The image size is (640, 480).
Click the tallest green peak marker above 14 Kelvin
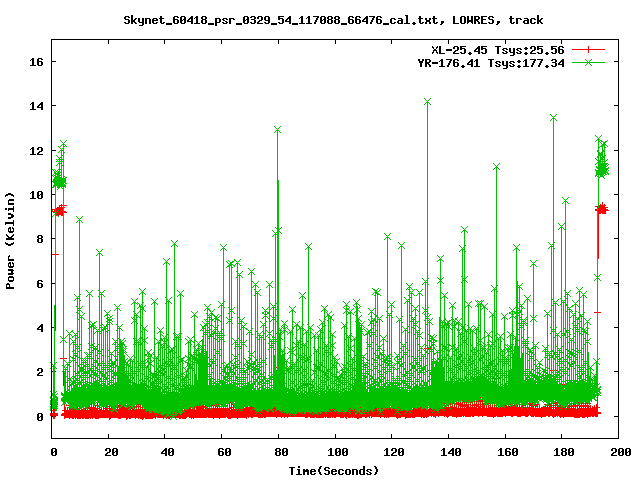[x=427, y=102]
